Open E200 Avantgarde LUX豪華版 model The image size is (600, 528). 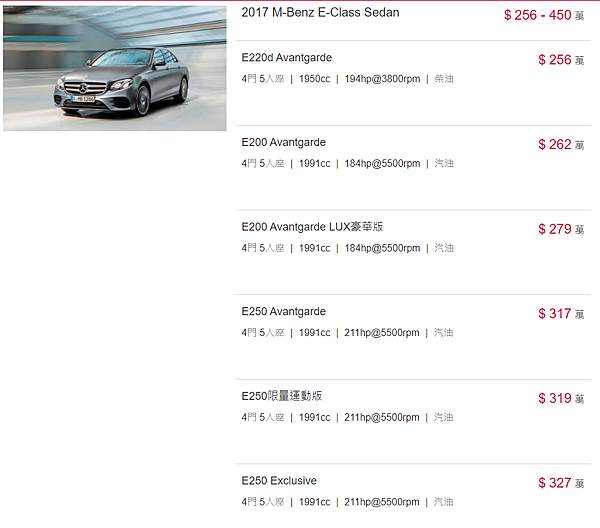[x=312, y=227]
